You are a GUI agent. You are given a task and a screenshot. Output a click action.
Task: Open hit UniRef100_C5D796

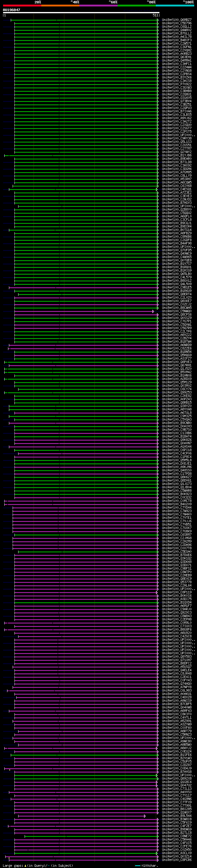(177, 23)
